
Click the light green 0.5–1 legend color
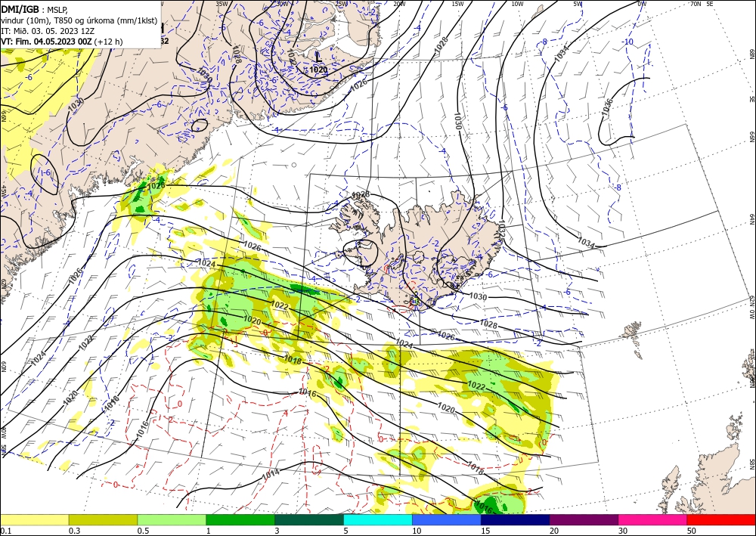click(172, 519)
